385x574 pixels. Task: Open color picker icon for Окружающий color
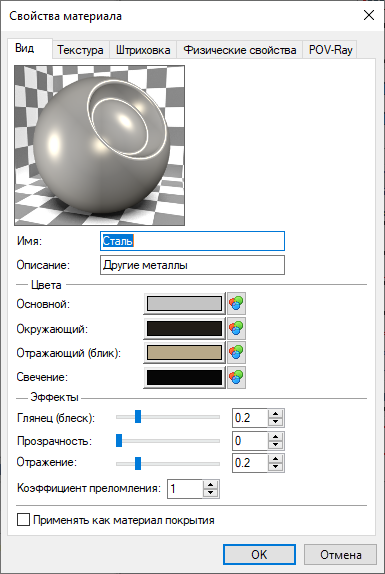click(236, 328)
